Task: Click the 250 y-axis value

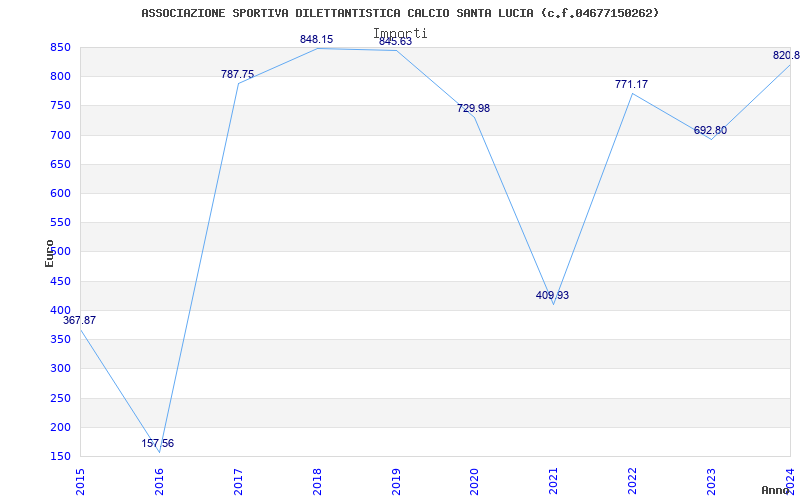Action: tap(60, 398)
